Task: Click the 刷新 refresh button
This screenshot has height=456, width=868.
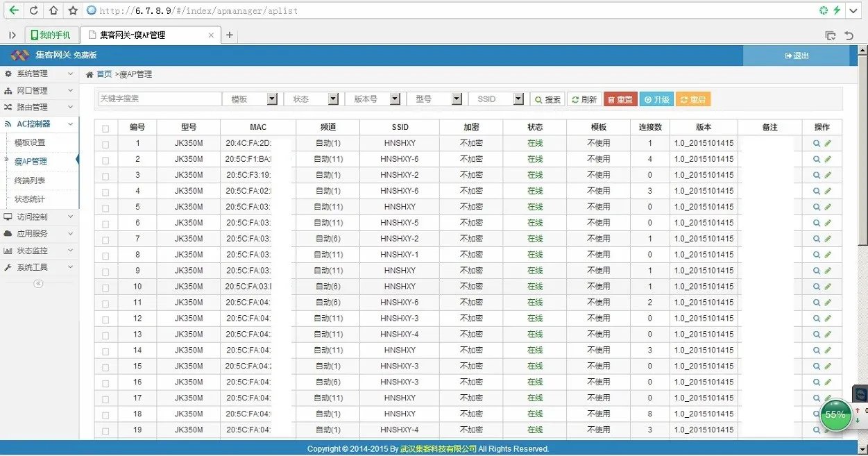Action: coord(584,99)
